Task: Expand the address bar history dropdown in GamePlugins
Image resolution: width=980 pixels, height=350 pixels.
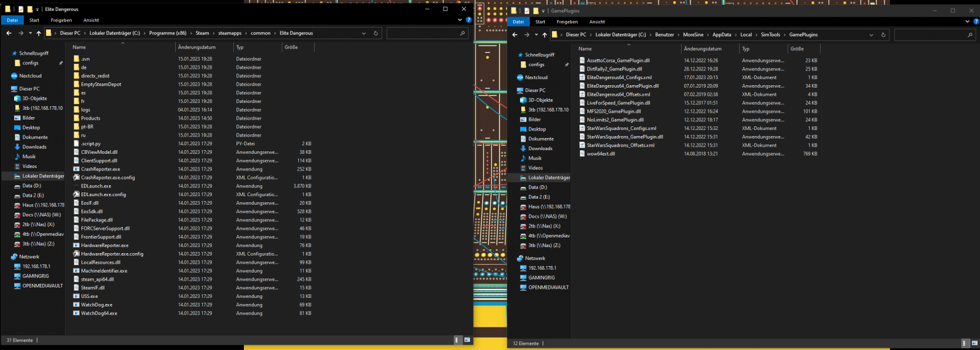Action: coord(871,35)
